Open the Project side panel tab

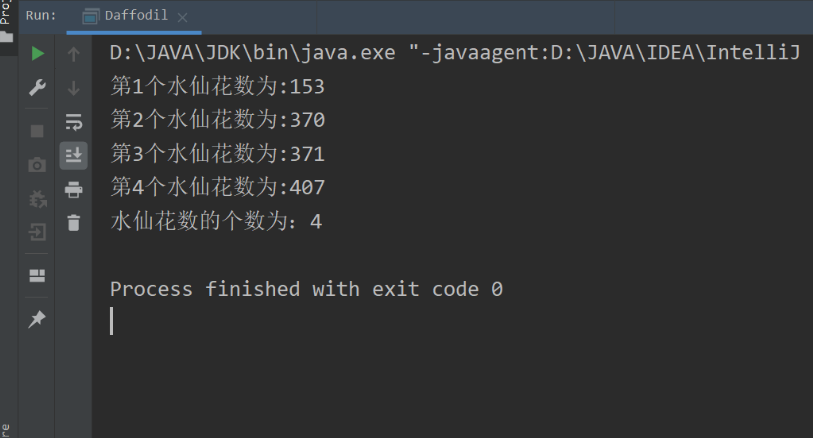[6, 21]
